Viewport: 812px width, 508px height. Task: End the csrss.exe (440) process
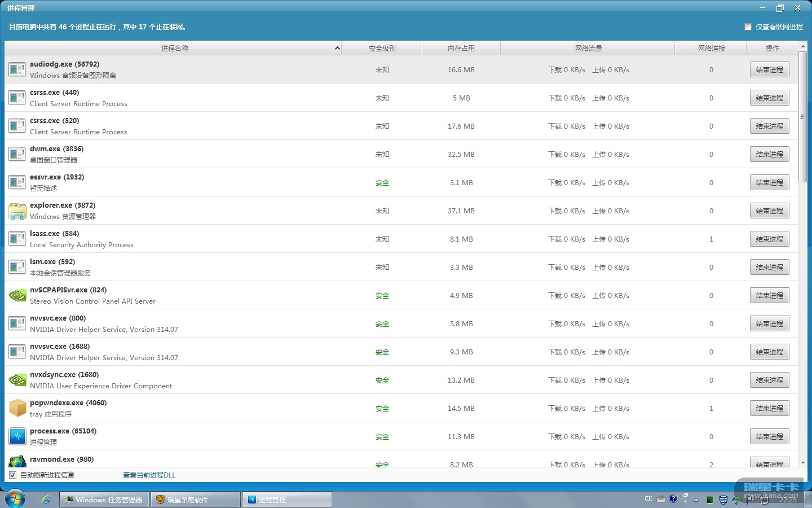pyautogui.click(x=770, y=98)
